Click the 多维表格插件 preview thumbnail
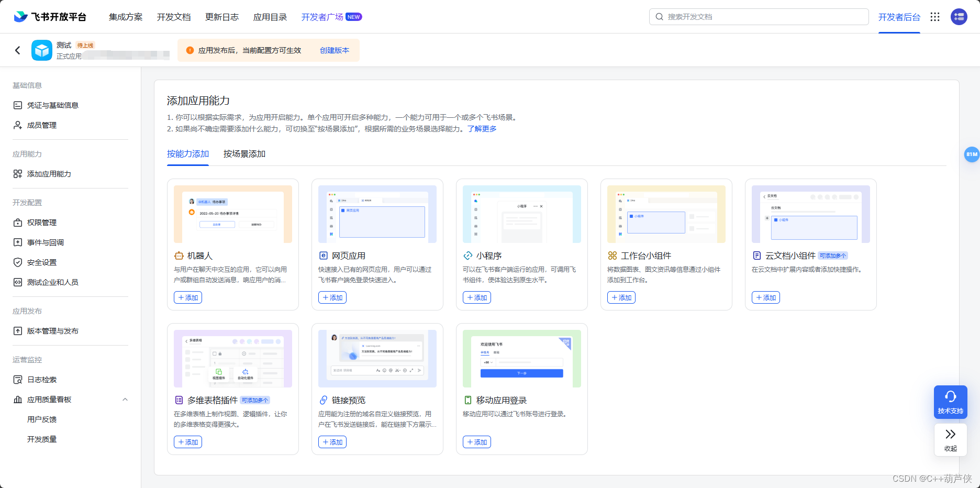This screenshot has width=980, height=488. point(233,359)
